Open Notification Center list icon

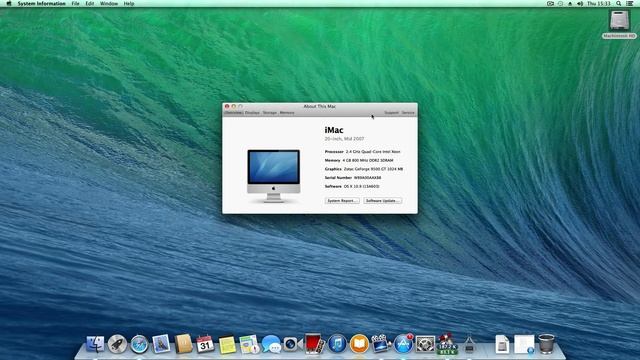[x=630, y=3]
